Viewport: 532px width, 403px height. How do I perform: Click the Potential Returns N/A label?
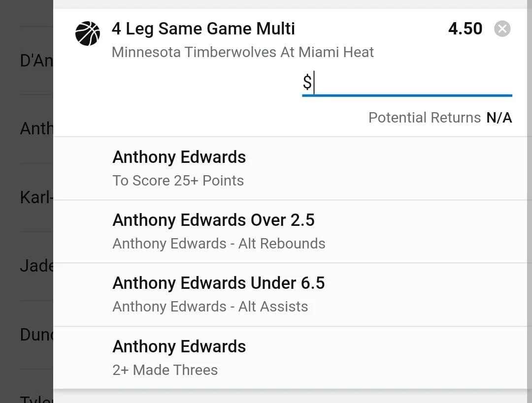(440, 118)
